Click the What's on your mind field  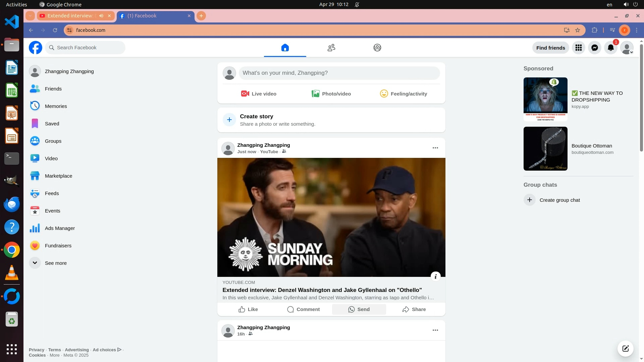(339, 73)
